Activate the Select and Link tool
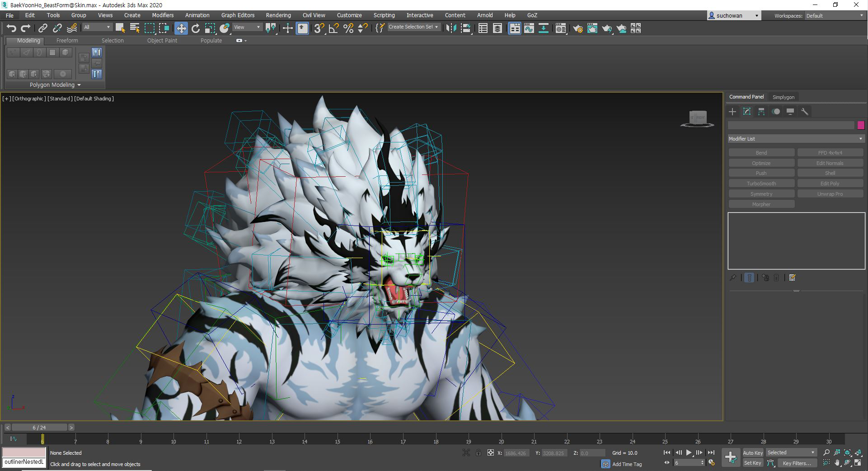Image resolution: width=868 pixels, height=471 pixels. tap(42, 28)
